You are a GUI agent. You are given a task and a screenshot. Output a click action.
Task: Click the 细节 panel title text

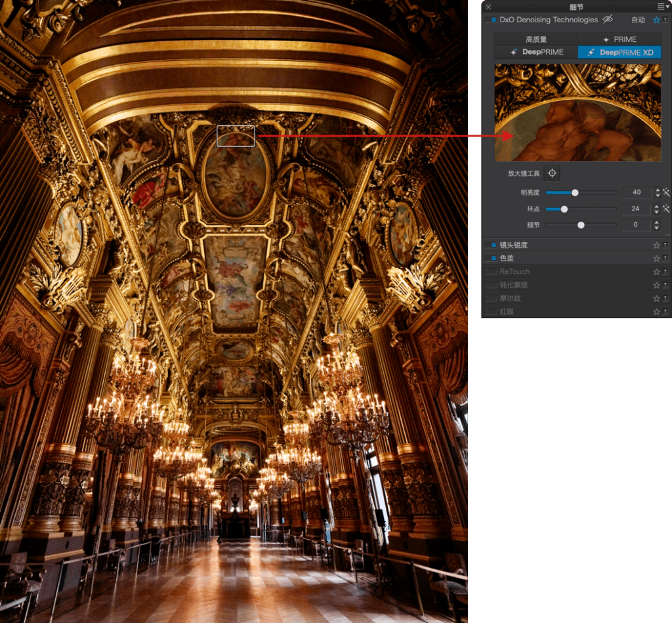[x=576, y=7]
